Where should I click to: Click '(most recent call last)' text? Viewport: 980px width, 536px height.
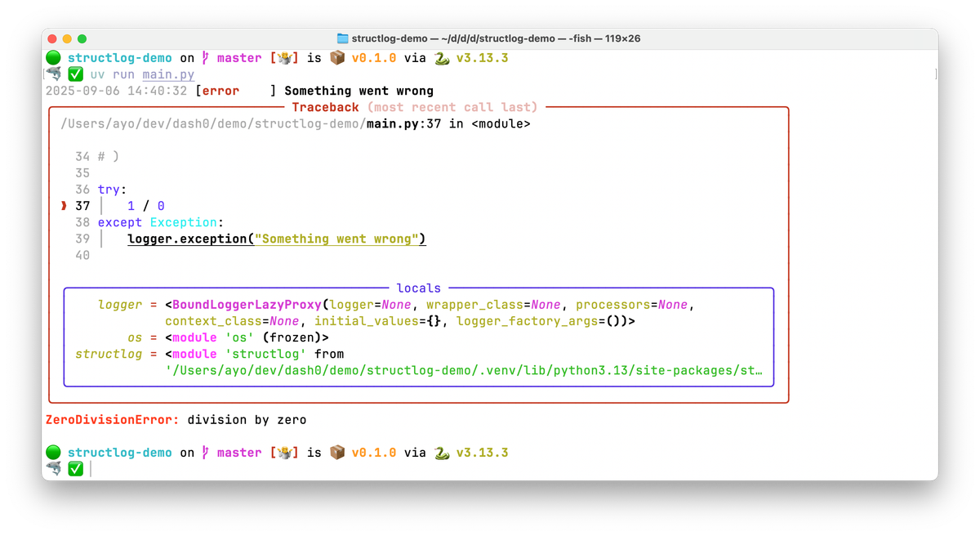[x=452, y=107]
